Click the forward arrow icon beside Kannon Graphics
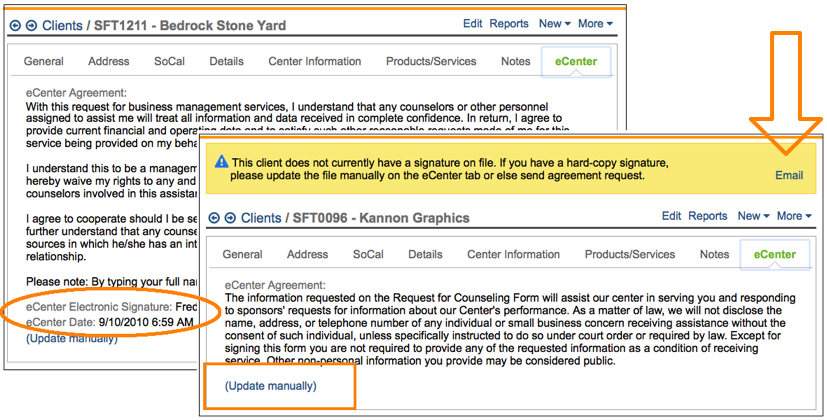Viewport: 827px width, 420px height. [x=230, y=217]
